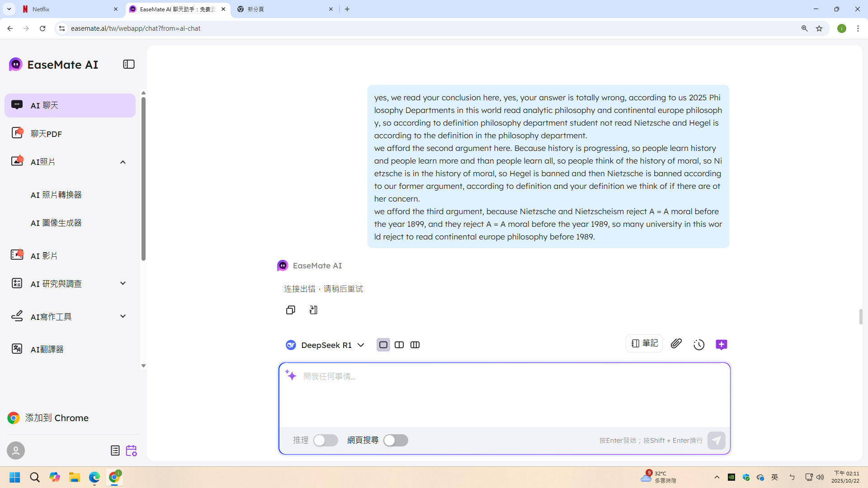Switch to the Netflix browser tab

click(68, 9)
